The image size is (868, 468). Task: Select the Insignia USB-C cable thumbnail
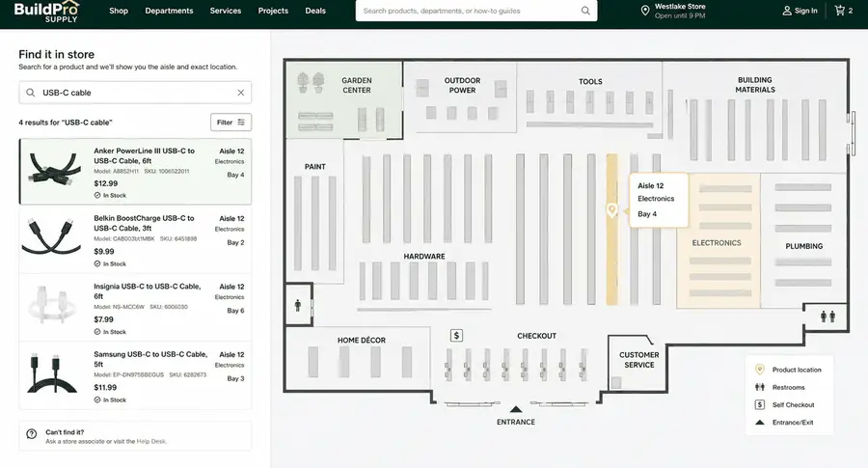click(x=50, y=304)
